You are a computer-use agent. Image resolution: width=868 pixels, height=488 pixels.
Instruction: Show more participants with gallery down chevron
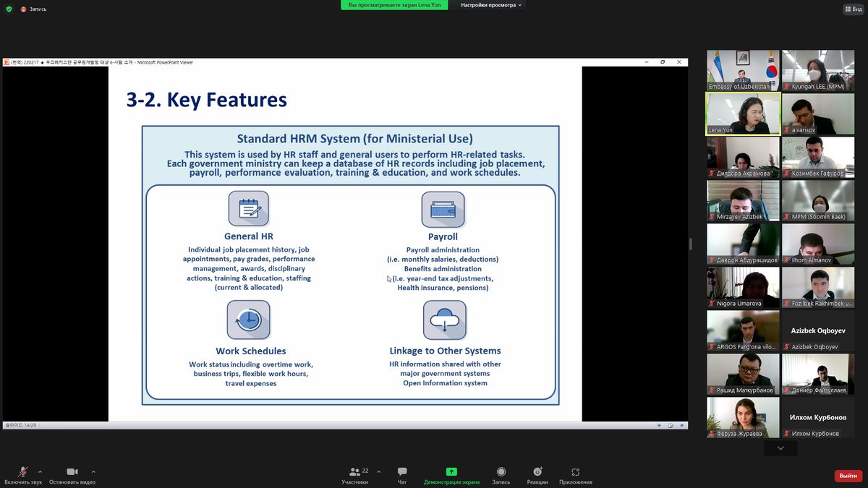(780, 448)
